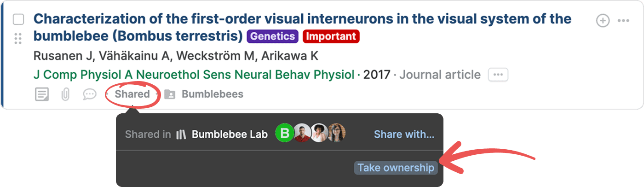The image size is (644, 187).
Task: Grab the drag handle dots icon
Action: tap(18, 39)
